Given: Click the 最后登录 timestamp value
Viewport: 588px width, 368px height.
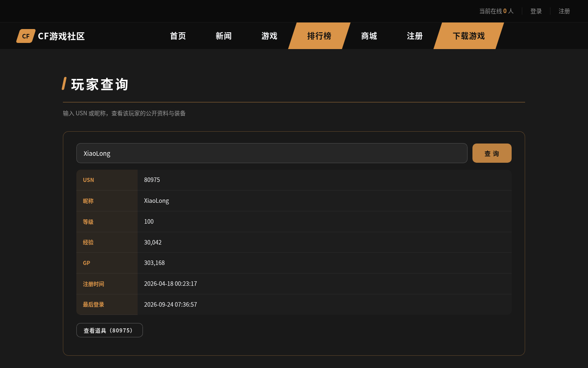Looking at the screenshot, I should point(170,305).
